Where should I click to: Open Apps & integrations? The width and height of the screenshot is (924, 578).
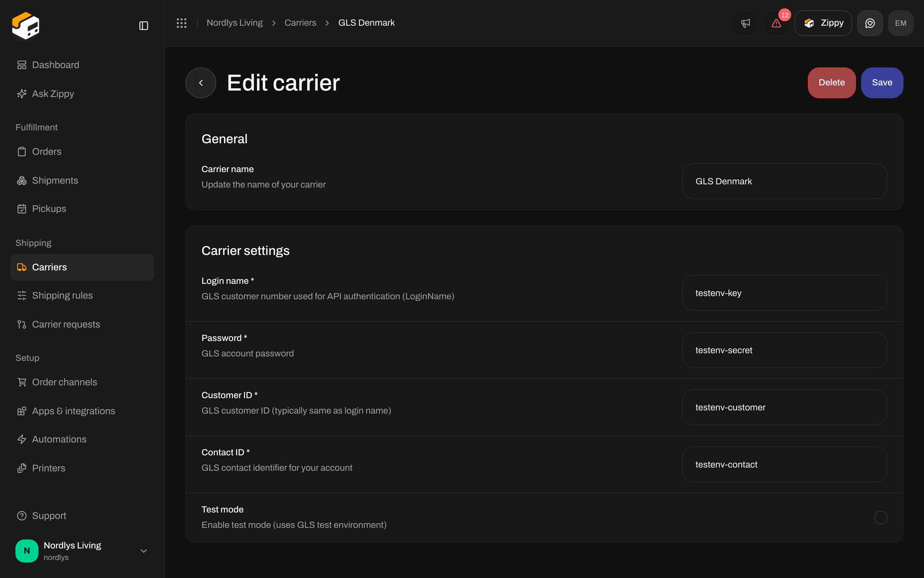point(82,411)
